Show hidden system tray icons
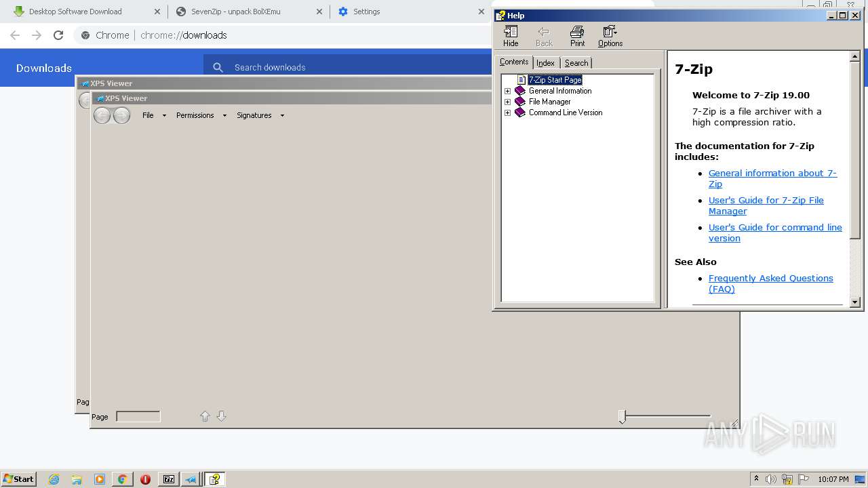Image resolution: width=868 pixels, height=488 pixels. (756, 479)
